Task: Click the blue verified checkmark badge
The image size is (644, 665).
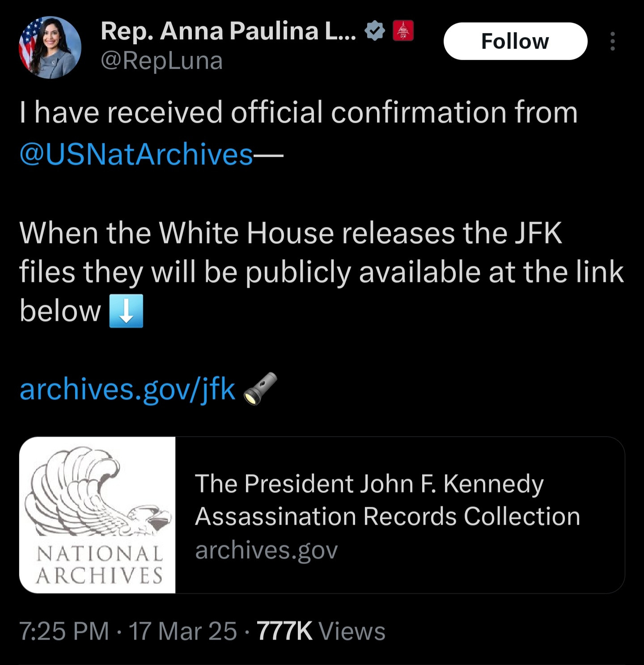Action: (x=375, y=31)
